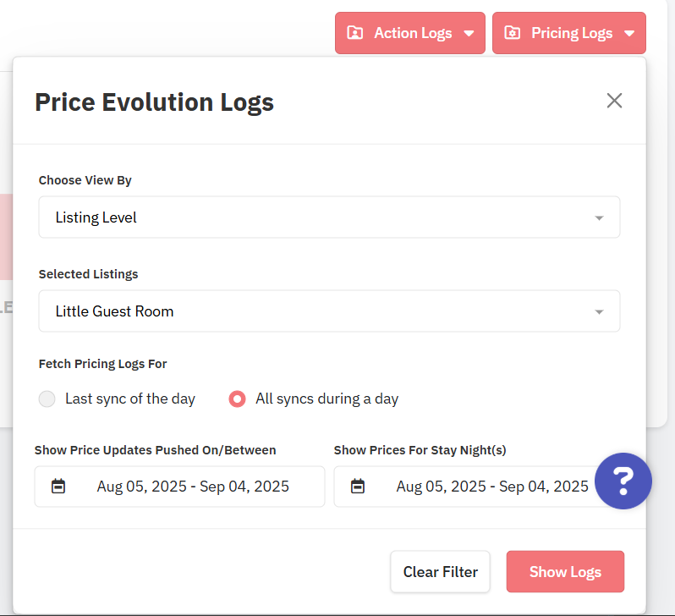Image resolution: width=675 pixels, height=616 pixels.
Task: Click the caret arrow on Pricing Logs
Action: tap(629, 34)
